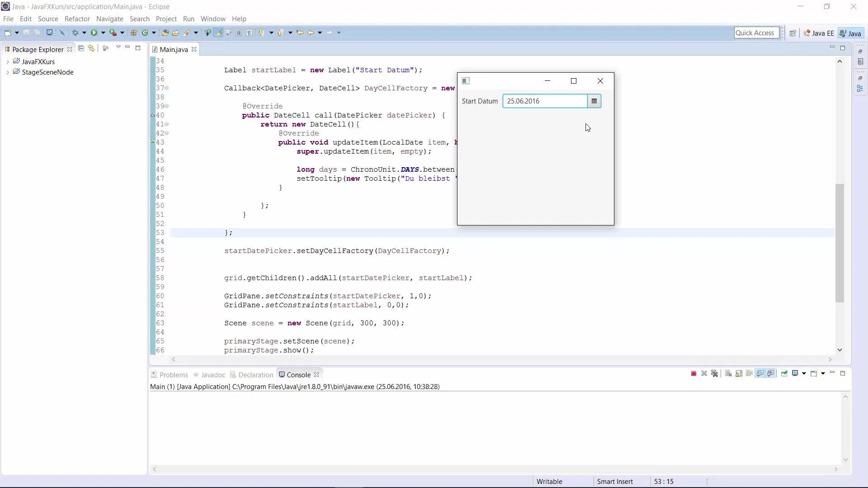
Task: Click the editor scroll-down arrow
Action: pyautogui.click(x=840, y=350)
